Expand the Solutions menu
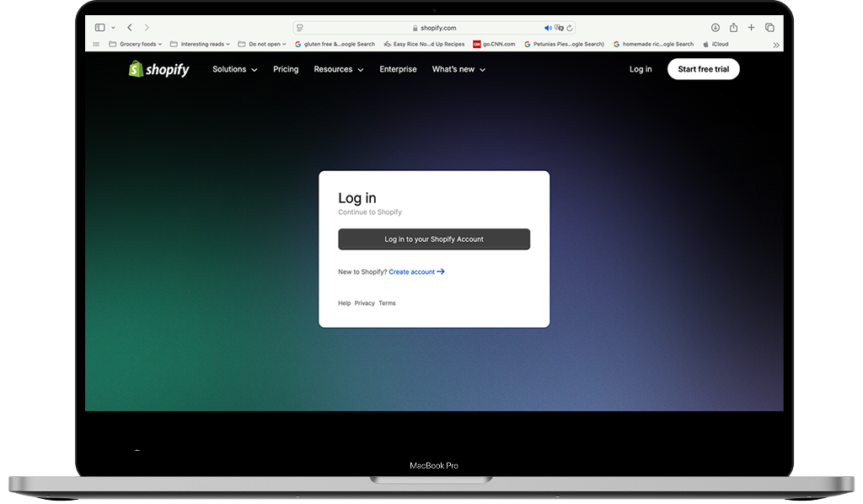 click(x=235, y=69)
